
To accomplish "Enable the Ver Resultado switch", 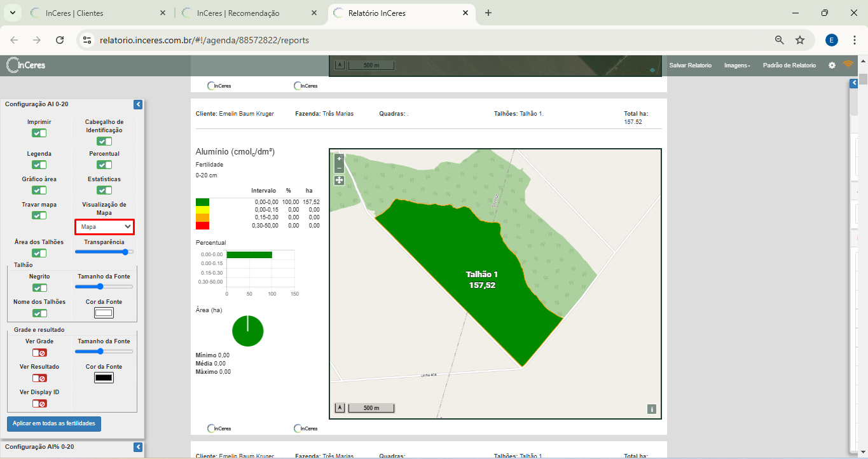I will [x=39, y=378].
